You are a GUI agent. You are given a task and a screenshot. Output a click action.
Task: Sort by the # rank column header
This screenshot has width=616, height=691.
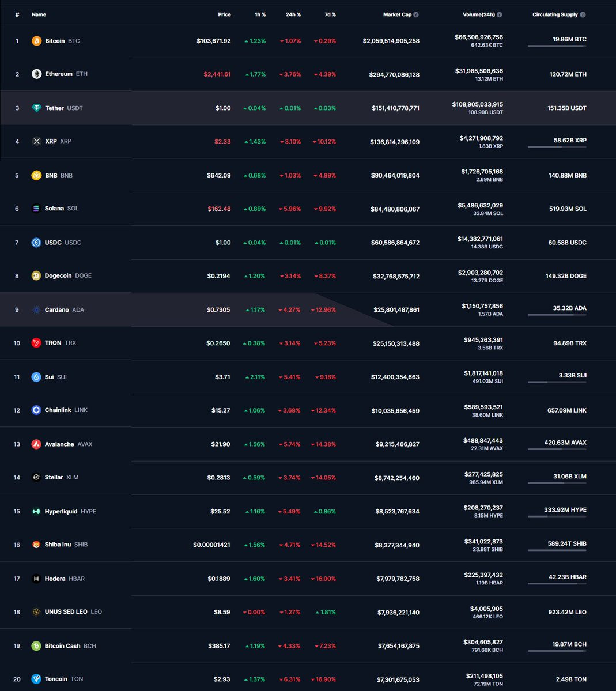[17, 14]
